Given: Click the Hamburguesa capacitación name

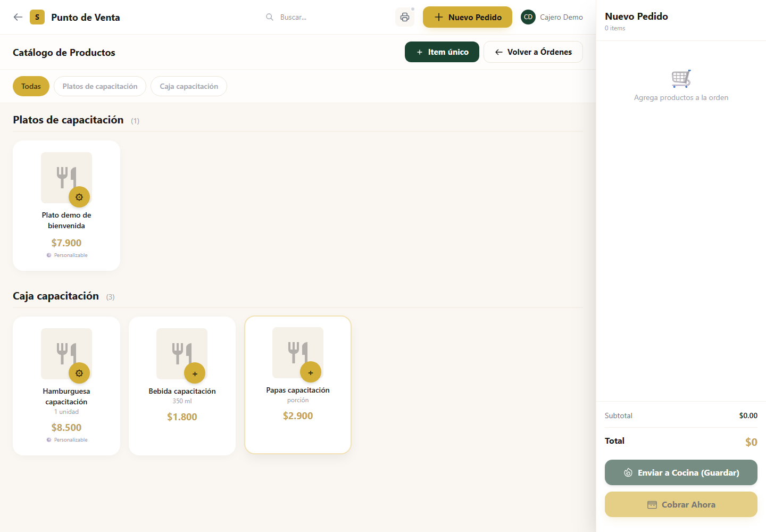Looking at the screenshot, I should [x=66, y=396].
